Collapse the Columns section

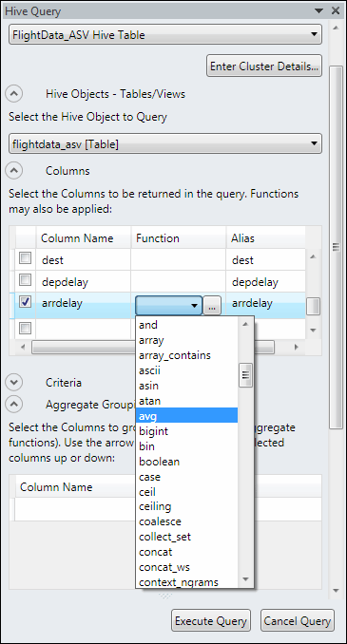pos(14,170)
